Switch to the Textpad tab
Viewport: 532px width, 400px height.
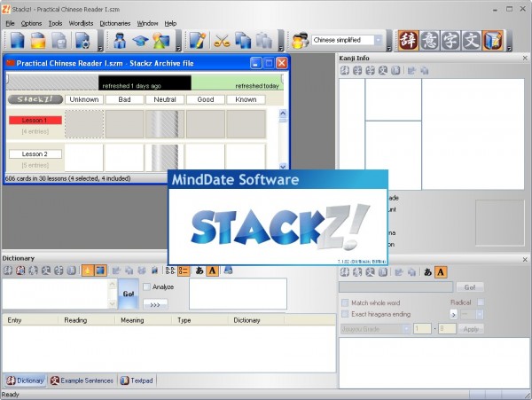coord(137,380)
